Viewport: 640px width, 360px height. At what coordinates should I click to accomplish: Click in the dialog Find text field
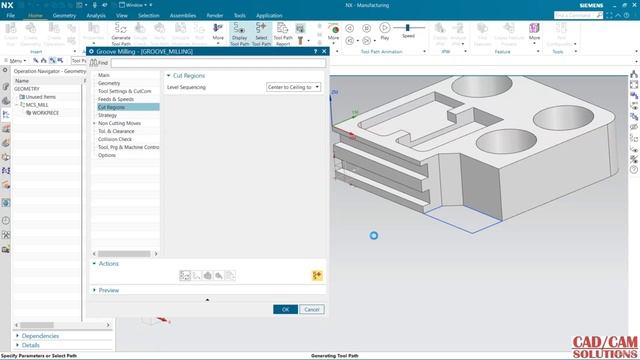(x=218, y=63)
